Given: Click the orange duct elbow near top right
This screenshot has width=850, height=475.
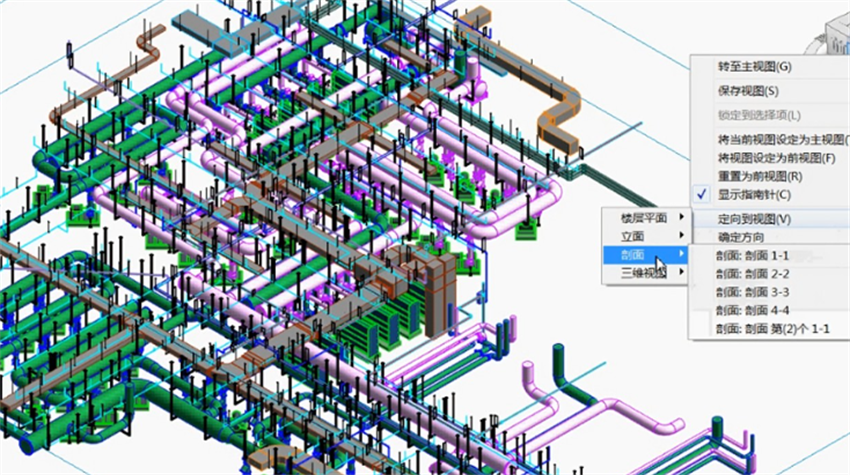Looking at the screenshot, I should [x=559, y=128].
